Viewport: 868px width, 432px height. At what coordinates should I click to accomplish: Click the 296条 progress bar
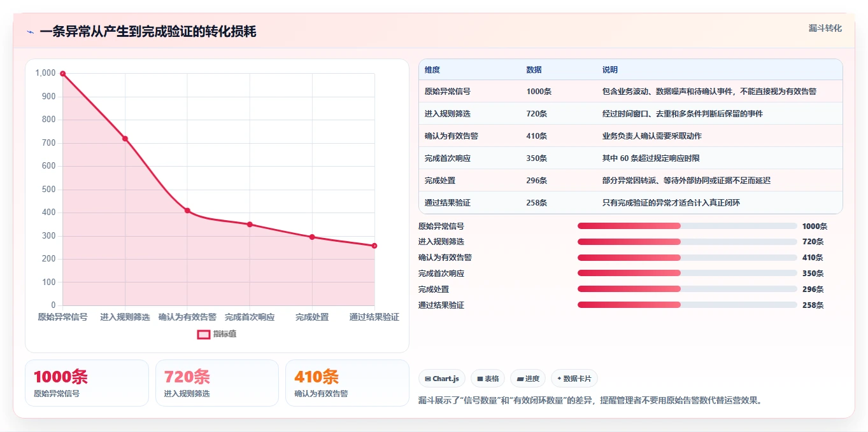pyautogui.click(x=687, y=289)
